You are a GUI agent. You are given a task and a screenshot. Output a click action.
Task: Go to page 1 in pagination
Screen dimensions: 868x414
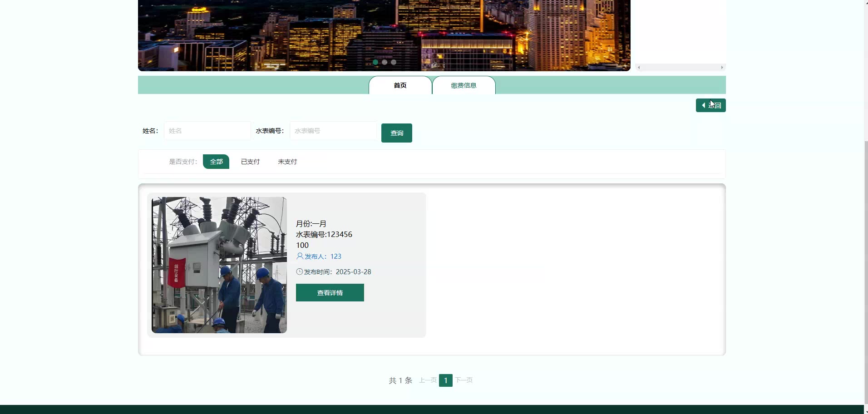click(445, 380)
